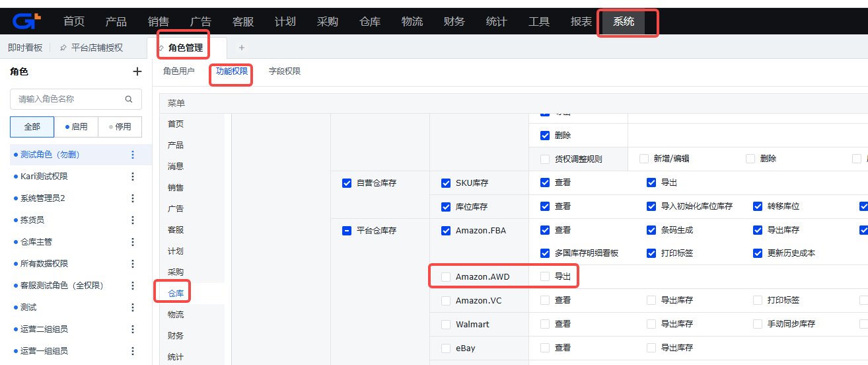This screenshot has height=365, width=868.
Task: Uncheck the 更新历史成本 checkbox
Action: click(x=758, y=253)
